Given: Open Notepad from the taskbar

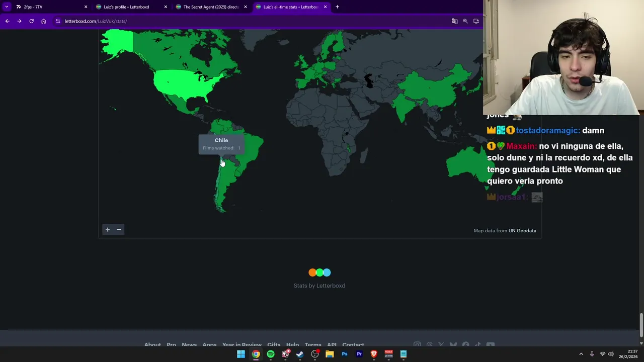Looking at the screenshot, I should click(404, 354).
